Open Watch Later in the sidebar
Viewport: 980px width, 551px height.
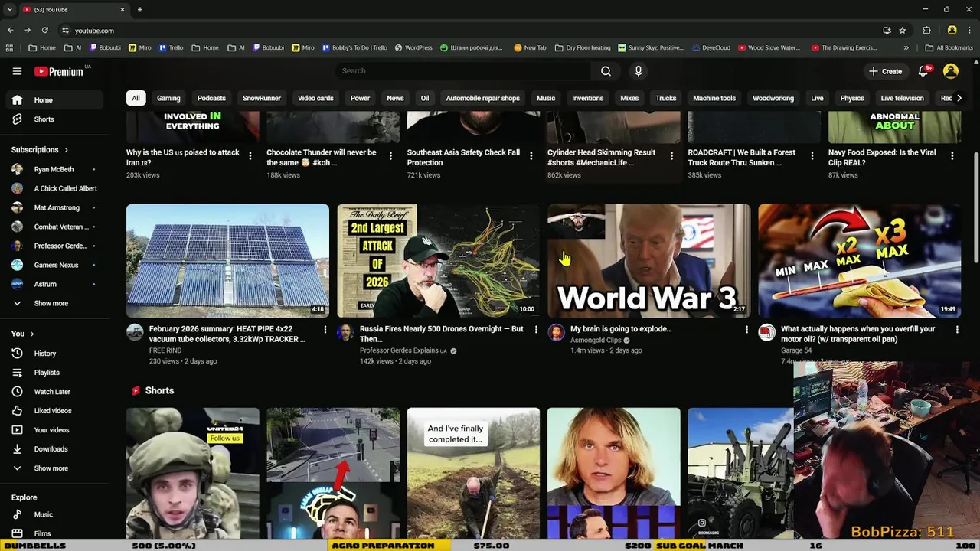[x=54, y=392]
